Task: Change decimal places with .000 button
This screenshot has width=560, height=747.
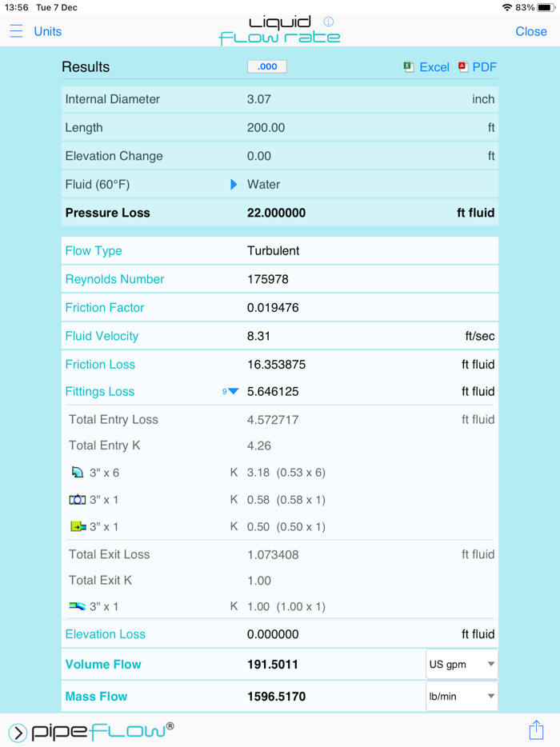Action: click(267, 66)
